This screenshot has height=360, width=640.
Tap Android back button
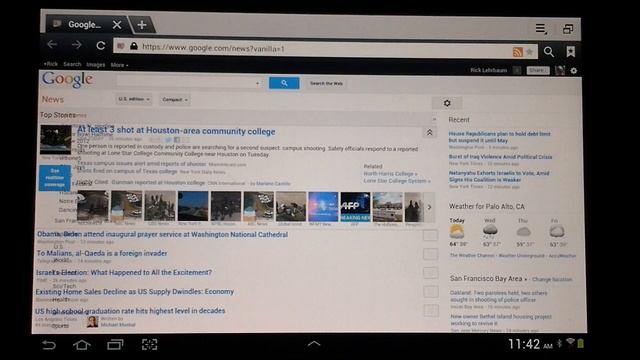tap(49, 345)
